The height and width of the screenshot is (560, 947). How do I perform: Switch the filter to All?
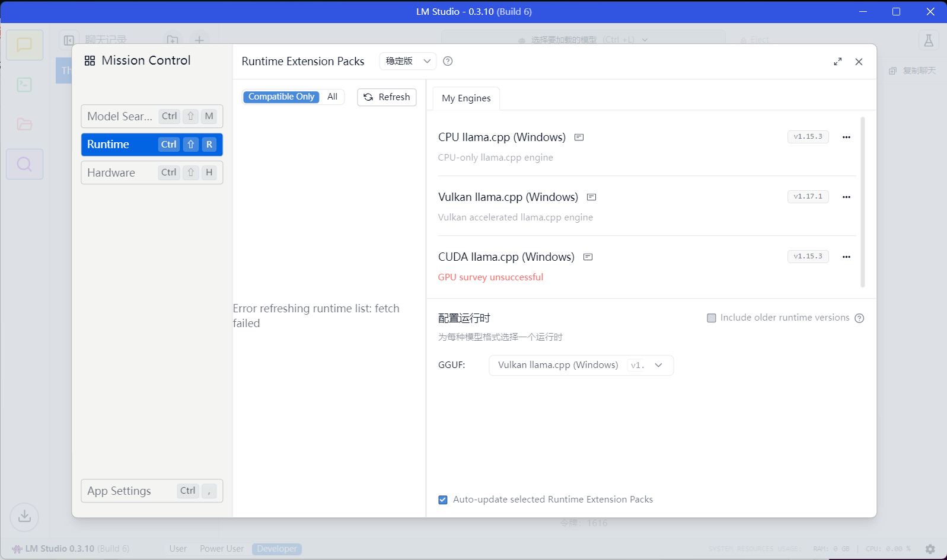pos(332,97)
